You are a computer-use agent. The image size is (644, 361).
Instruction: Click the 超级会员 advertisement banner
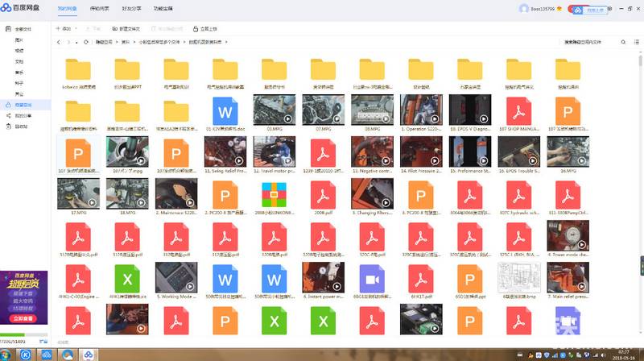pos(24,297)
